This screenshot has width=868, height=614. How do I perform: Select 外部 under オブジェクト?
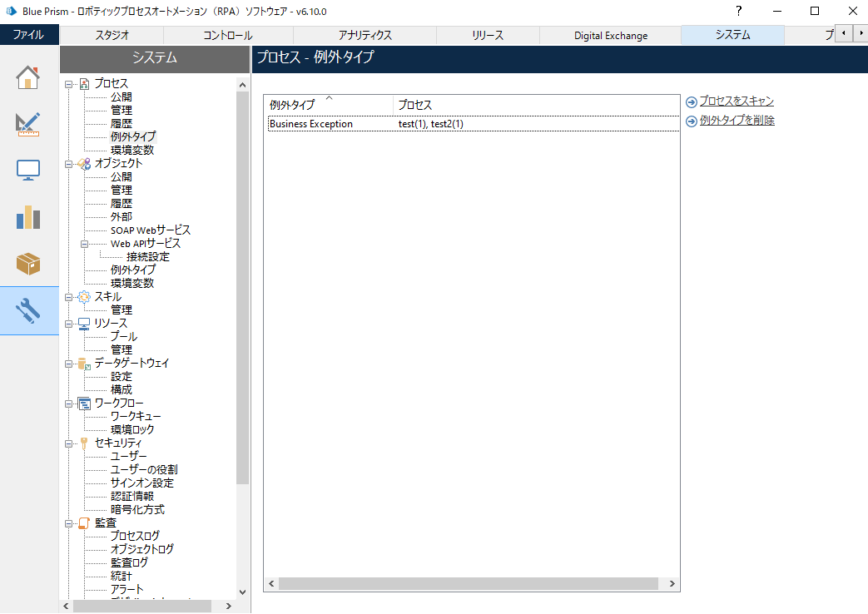coord(122,216)
